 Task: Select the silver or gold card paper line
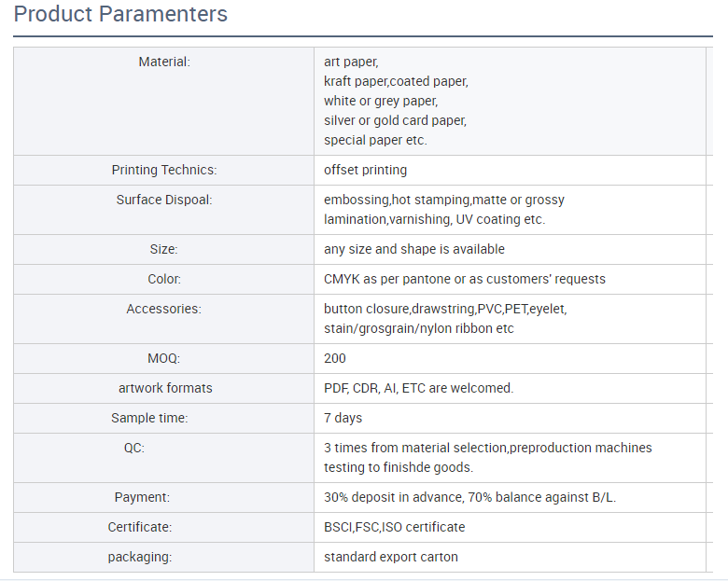click(395, 120)
